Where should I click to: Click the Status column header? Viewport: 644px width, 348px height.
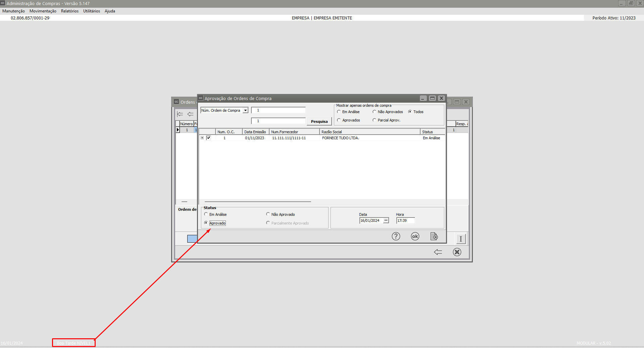pos(432,132)
